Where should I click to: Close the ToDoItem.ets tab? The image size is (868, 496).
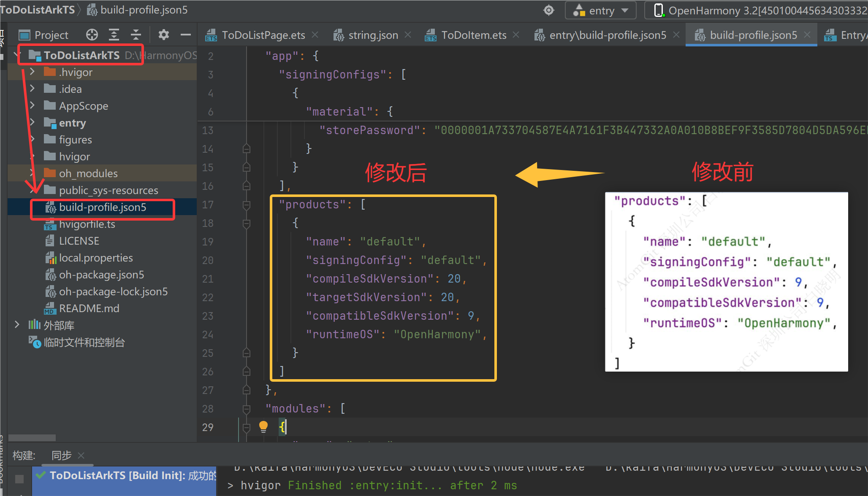click(x=516, y=35)
